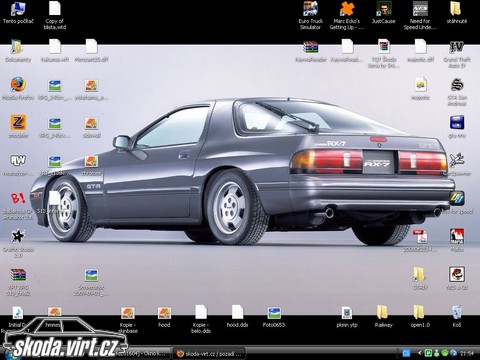Select the hood image file
The width and height of the screenshot is (480, 360).
[164, 313]
